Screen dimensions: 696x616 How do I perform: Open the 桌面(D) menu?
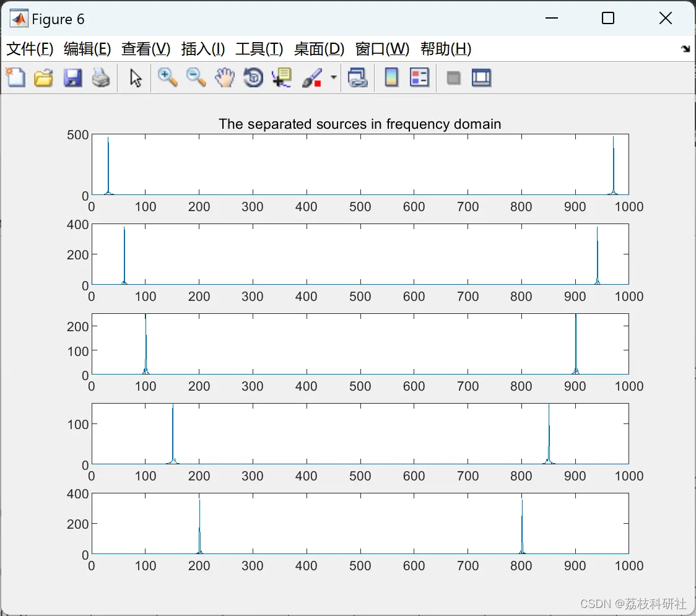click(x=319, y=49)
